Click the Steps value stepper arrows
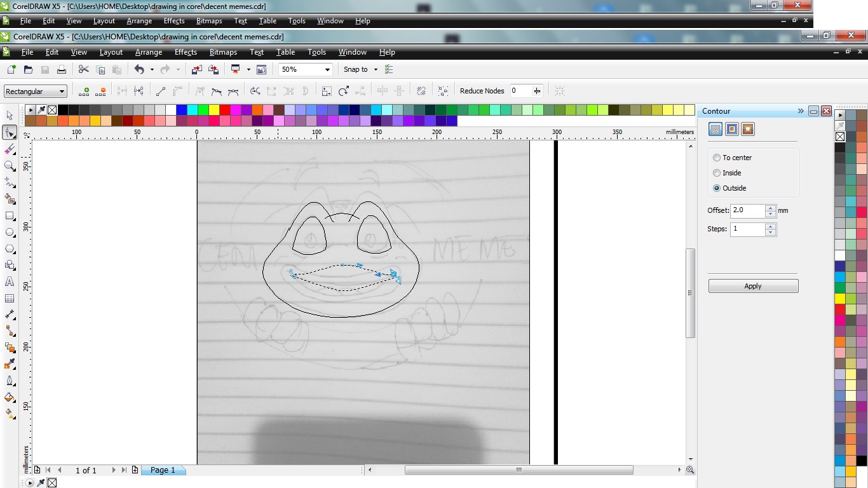868x488 pixels. (x=771, y=229)
